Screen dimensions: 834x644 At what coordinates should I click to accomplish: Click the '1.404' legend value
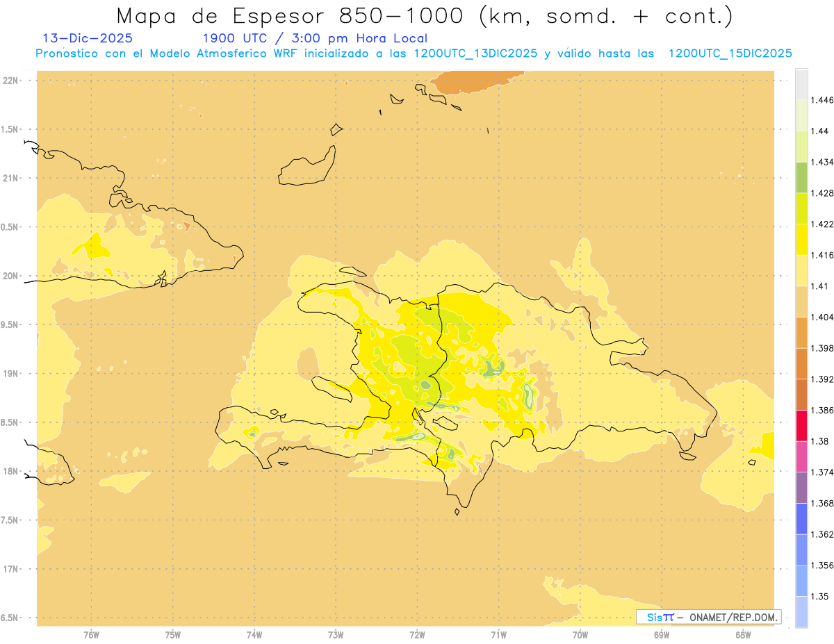(x=822, y=317)
